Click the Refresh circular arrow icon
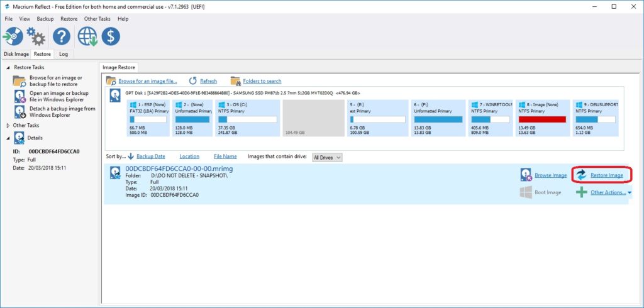 pyautogui.click(x=193, y=81)
